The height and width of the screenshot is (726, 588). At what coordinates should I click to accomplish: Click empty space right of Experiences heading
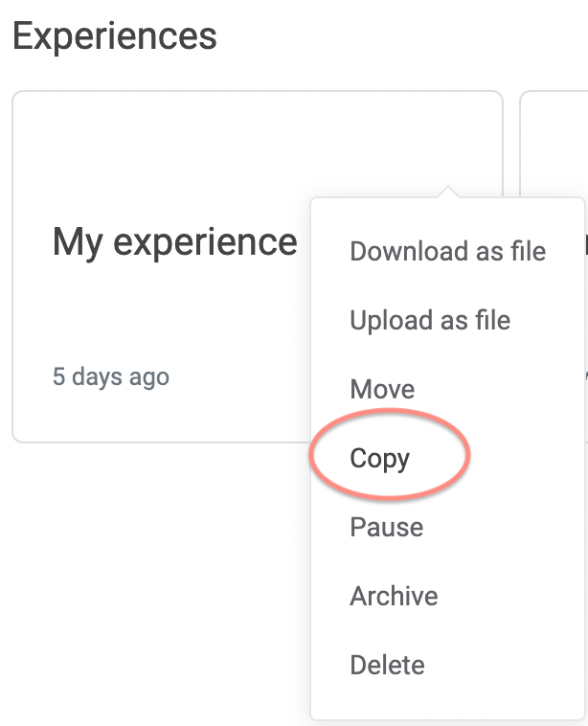(x=402, y=36)
